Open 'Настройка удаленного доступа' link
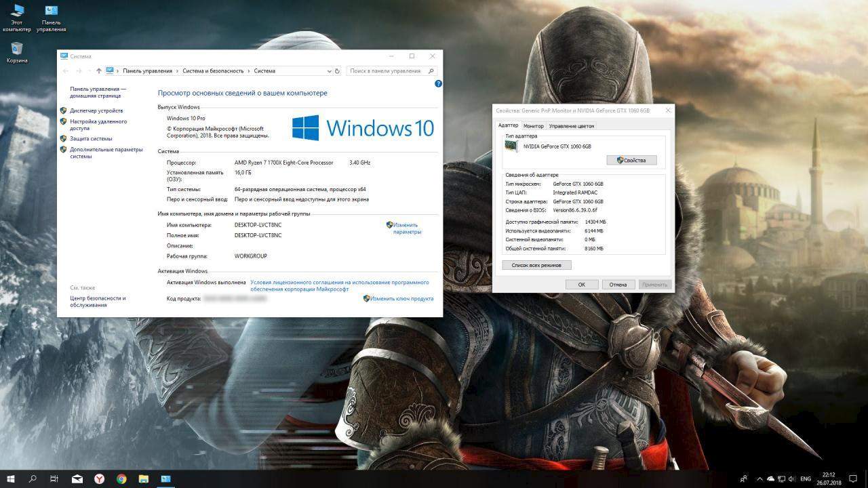This screenshot has height=488, width=868. (98, 125)
